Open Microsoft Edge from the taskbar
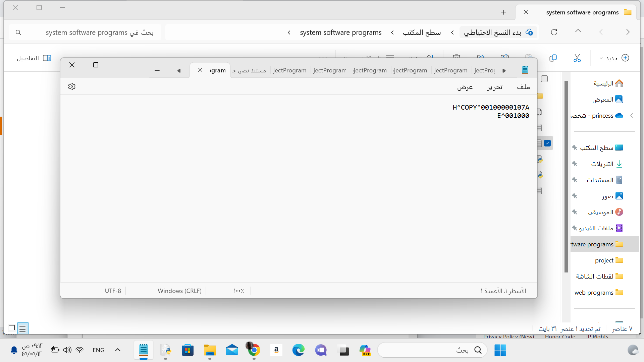The width and height of the screenshot is (644, 362). point(299,350)
